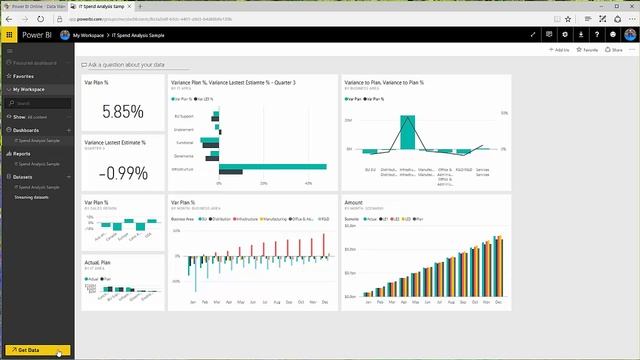Image resolution: width=640 pixels, height=360 pixels.
Task: Click Var Plan % title of monthly business area tile
Action: coord(183,202)
